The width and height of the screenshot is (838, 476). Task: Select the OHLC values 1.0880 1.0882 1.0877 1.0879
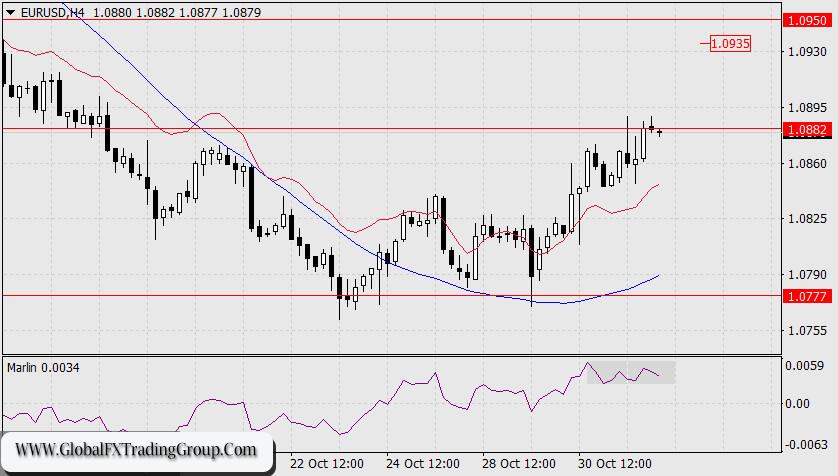[x=177, y=12]
